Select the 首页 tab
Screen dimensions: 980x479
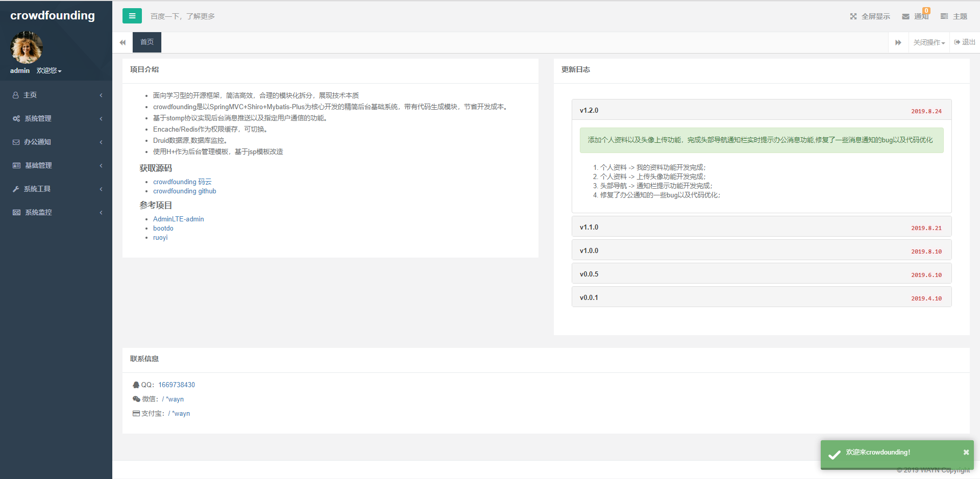pyautogui.click(x=147, y=42)
